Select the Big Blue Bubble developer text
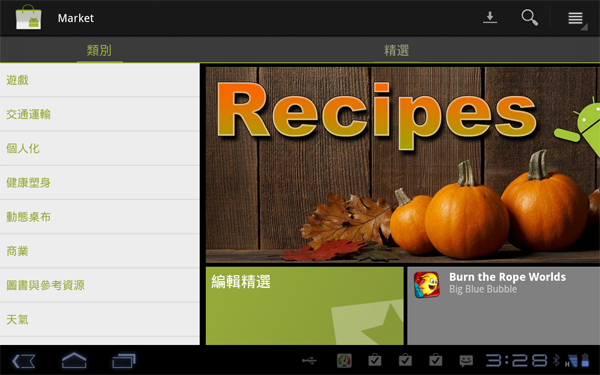This screenshot has width=600, height=375. pos(483,289)
